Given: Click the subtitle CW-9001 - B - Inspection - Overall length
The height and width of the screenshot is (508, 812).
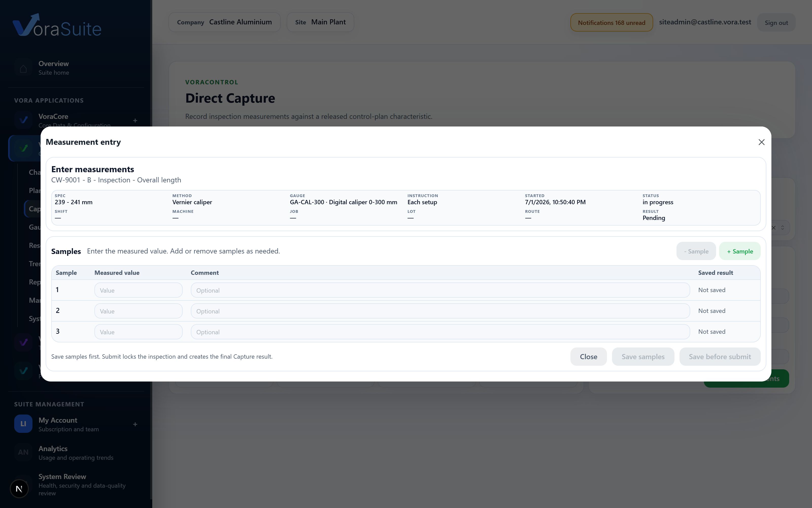Looking at the screenshot, I should click(116, 180).
